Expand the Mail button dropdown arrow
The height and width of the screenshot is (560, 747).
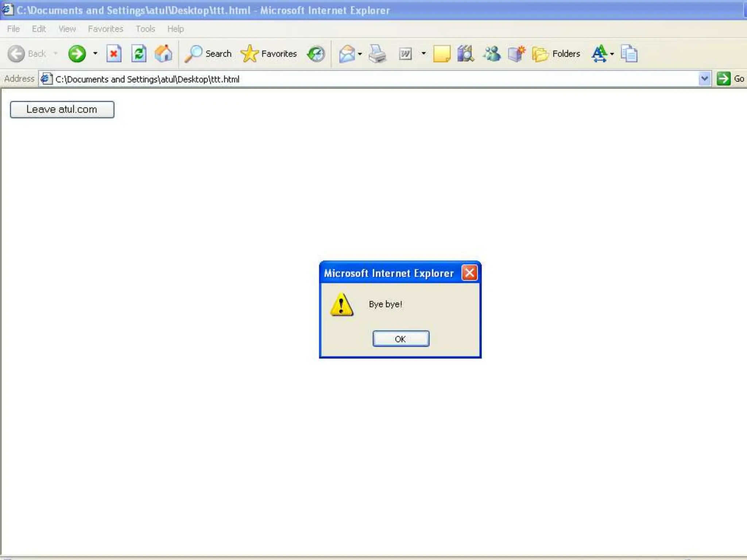coord(360,54)
